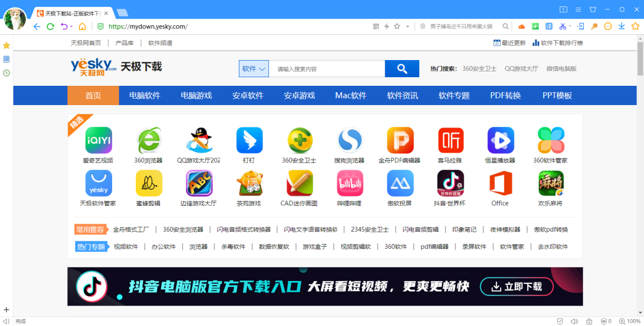The width and height of the screenshot is (644, 326).
Task: Open the 钉钉 app icon
Action: point(250,140)
